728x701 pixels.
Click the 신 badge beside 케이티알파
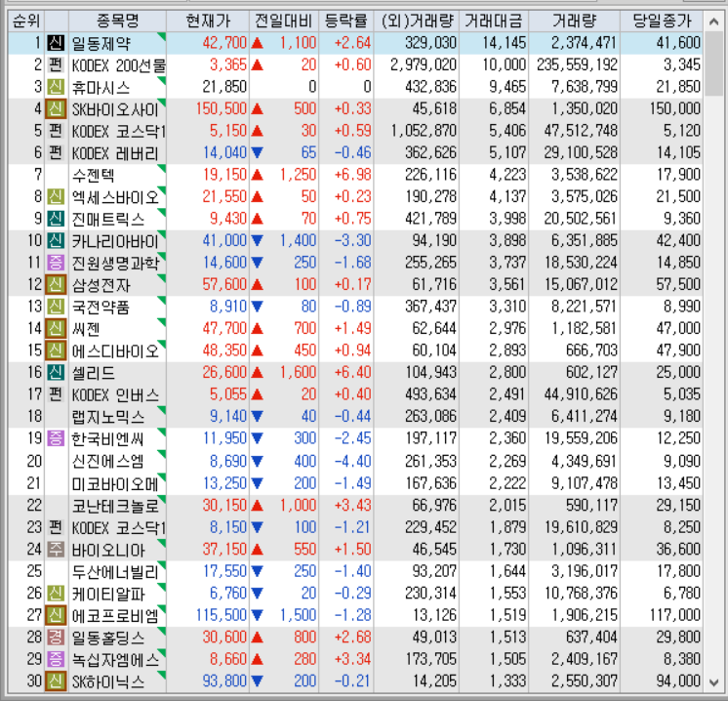tap(56, 594)
